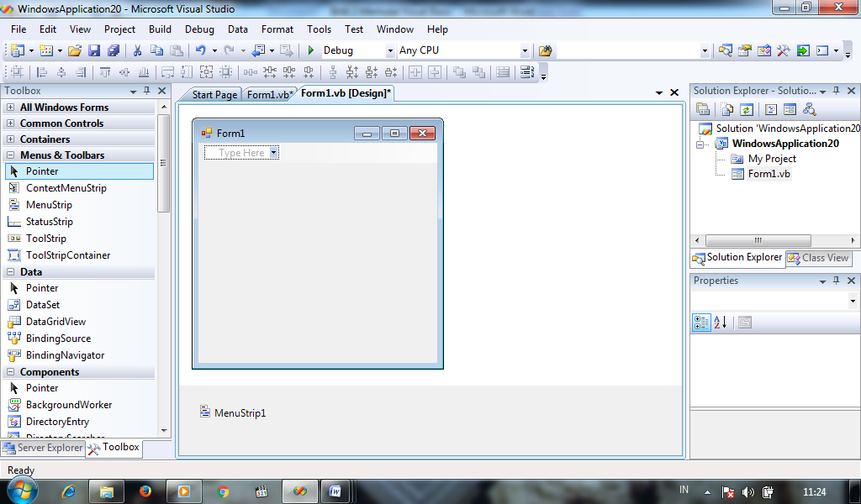Select MenuStrip1 in the component tray
The width and height of the screenshot is (861, 504).
[x=235, y=412]
